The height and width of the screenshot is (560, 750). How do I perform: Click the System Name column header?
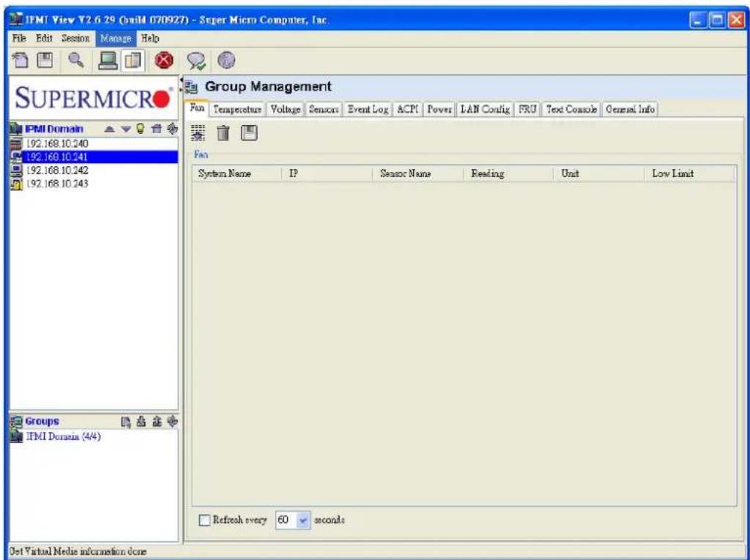coord(237,173)
